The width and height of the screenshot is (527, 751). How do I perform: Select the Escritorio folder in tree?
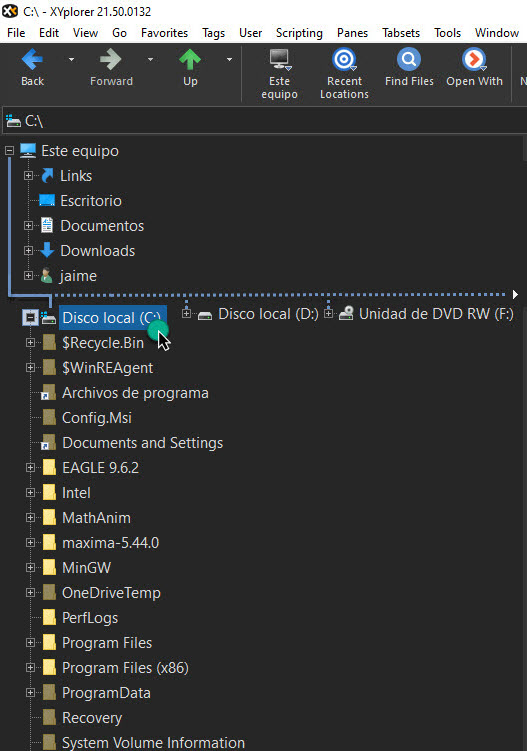(x=91, y=200)
